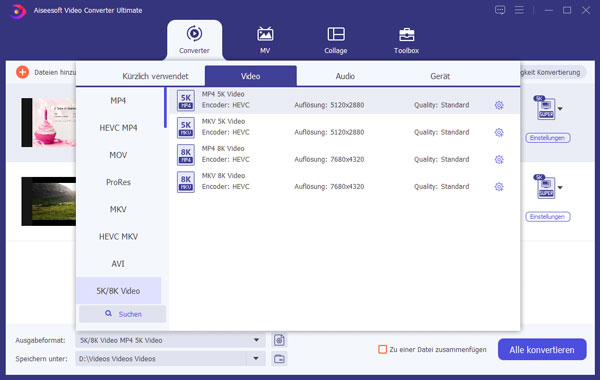Click the Dateien hinzufügen label

(55, 72)
